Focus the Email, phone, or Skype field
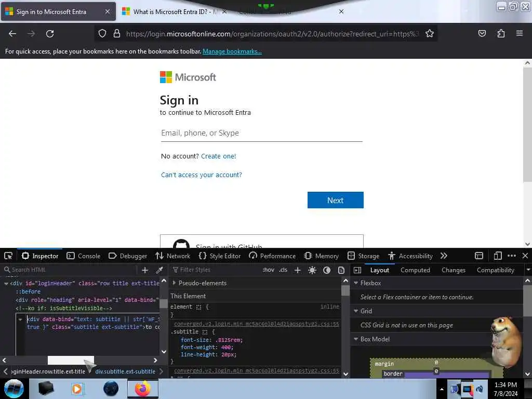The height and width of the screenshot is (399, 532). pyautogui.click(x=262, y=133)
